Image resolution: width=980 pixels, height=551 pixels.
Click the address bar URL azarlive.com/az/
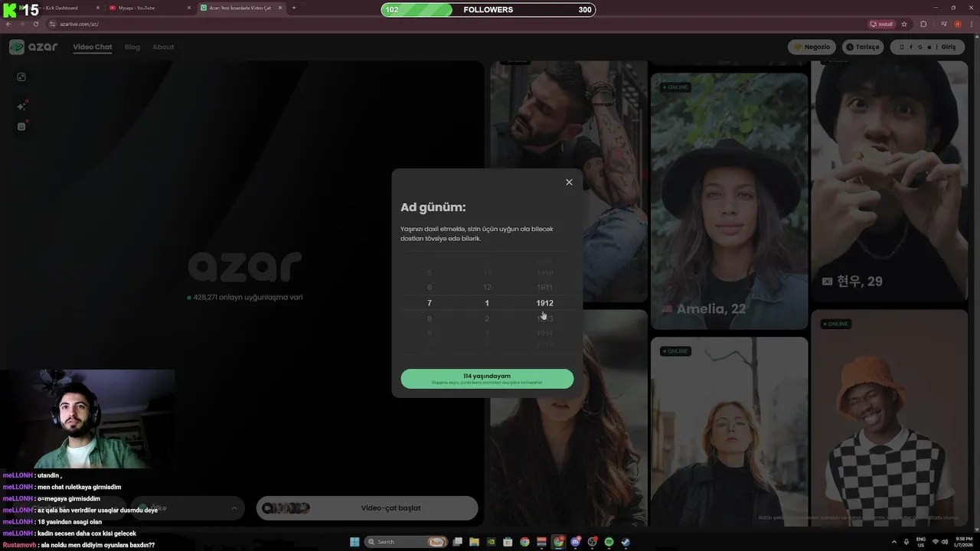(x=79, y=24)
